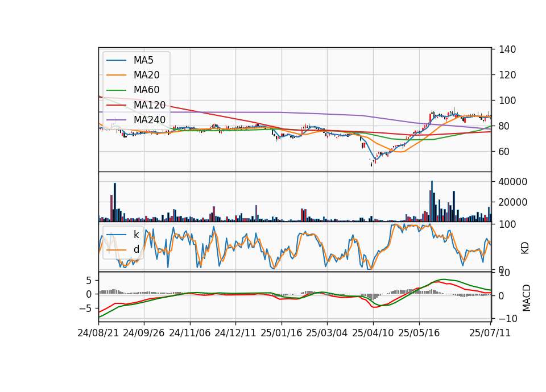Click the 20000 volume axis tick label
Screen dimensions: 546x392
513,202
